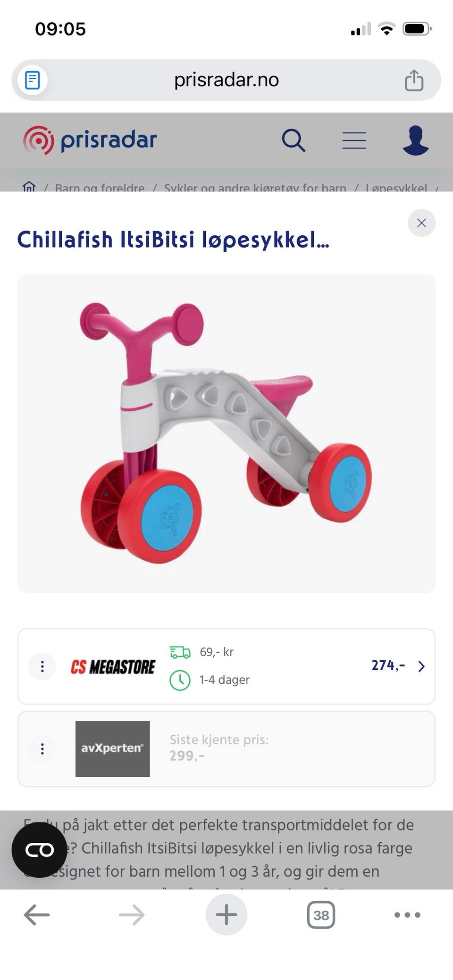
Task: Open the reader view icon in address bar
Action: pyautogui.click(x=32, y=80)
